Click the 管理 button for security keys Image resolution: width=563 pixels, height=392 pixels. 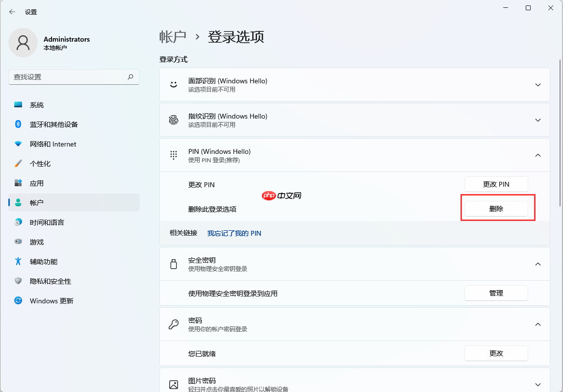click(496, 293)
